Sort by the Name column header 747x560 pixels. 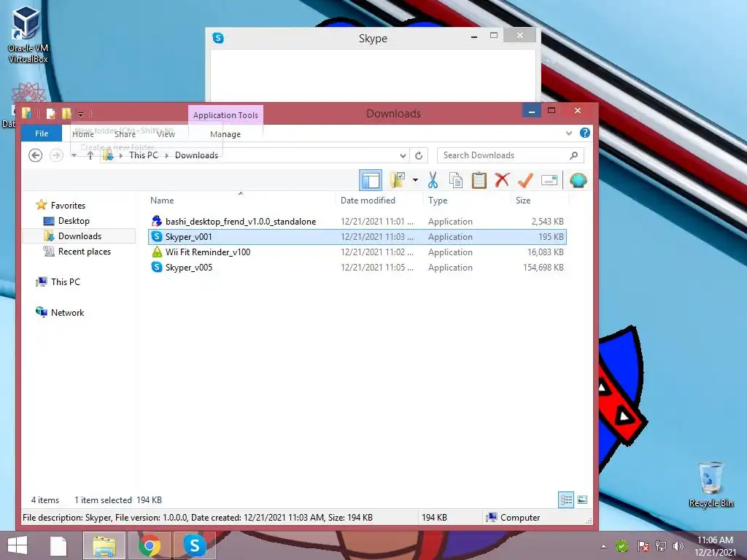pyautogui.click(x=162, y=201)
